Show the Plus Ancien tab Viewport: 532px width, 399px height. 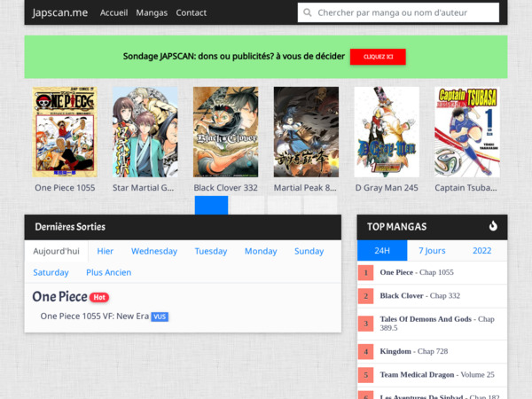coord(108,272)
